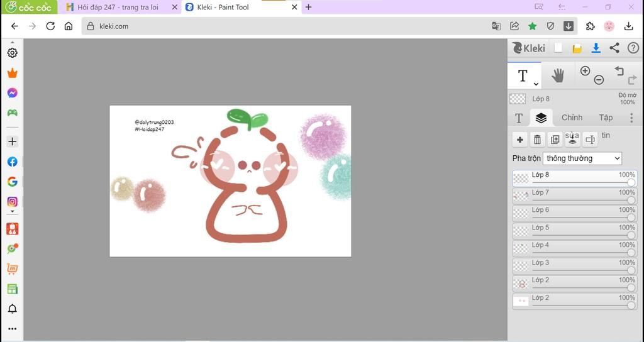Viewport: 644px width, 342px height.
Task: Bookmark page with the green star
Action: pyautogui.click(x=532, y=26)
